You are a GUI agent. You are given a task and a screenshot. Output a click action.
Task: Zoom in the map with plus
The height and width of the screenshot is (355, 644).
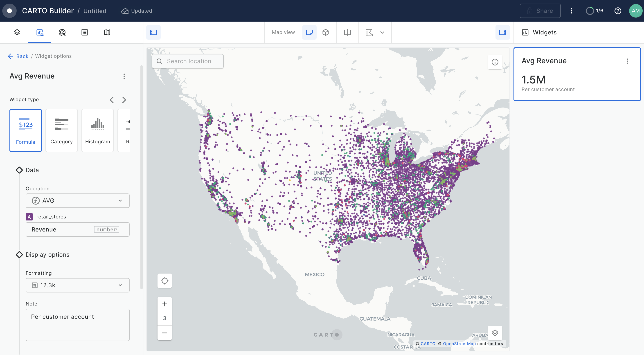[164, 304]
